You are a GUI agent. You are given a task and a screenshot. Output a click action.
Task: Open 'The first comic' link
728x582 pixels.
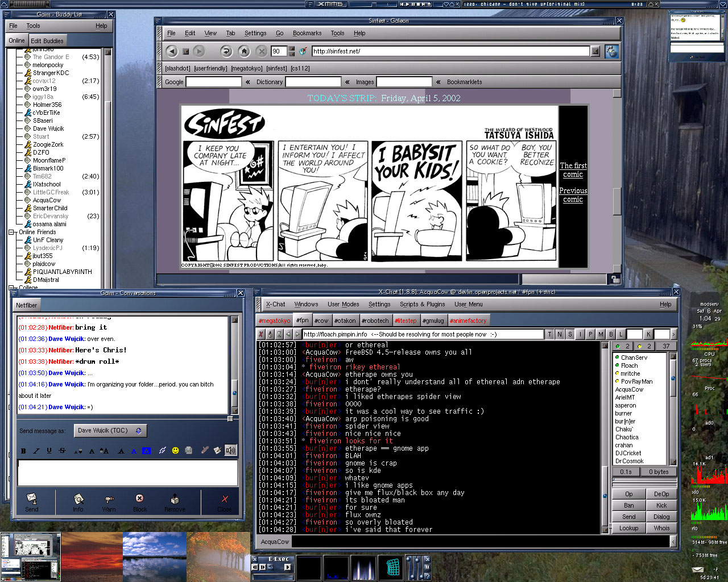pos(573,170)
